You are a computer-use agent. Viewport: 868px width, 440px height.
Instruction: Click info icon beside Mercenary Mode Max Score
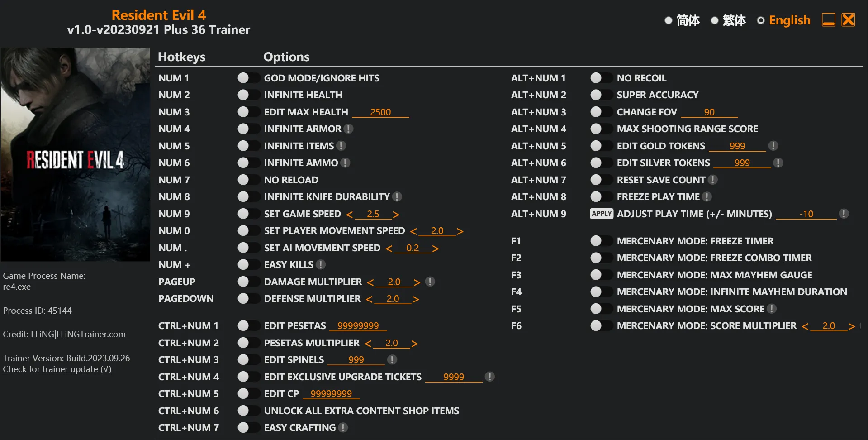click(x=772, y=309)
